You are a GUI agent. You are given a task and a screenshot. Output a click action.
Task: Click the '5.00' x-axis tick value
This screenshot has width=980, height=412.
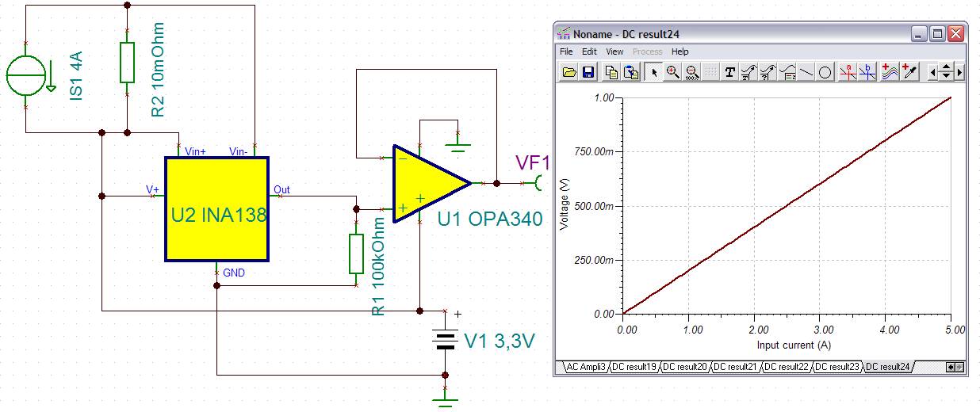[x=955, y=329]
